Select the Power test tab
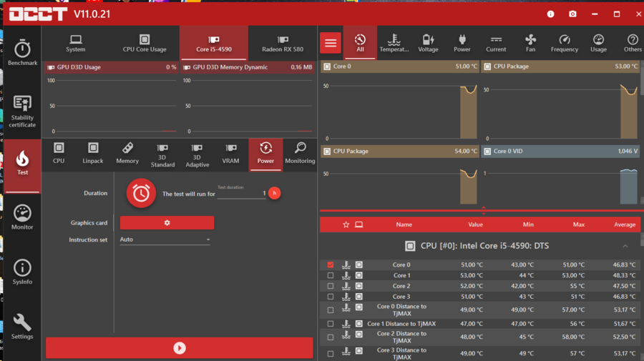Image resolution: width=644 pixels, height=361 pixels. (x=265, y=154)
